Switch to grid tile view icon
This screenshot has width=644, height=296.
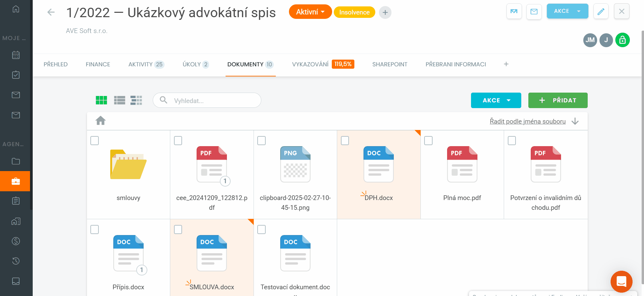[x=101, y=100]
